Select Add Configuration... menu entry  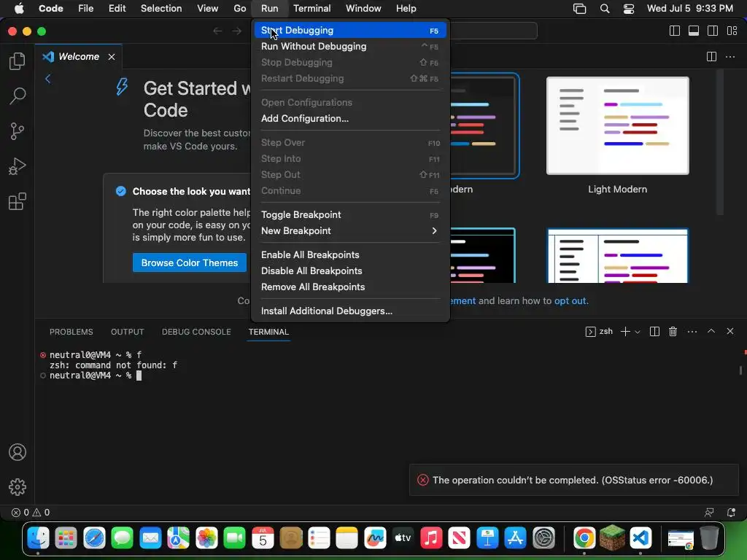click(350, 119)
